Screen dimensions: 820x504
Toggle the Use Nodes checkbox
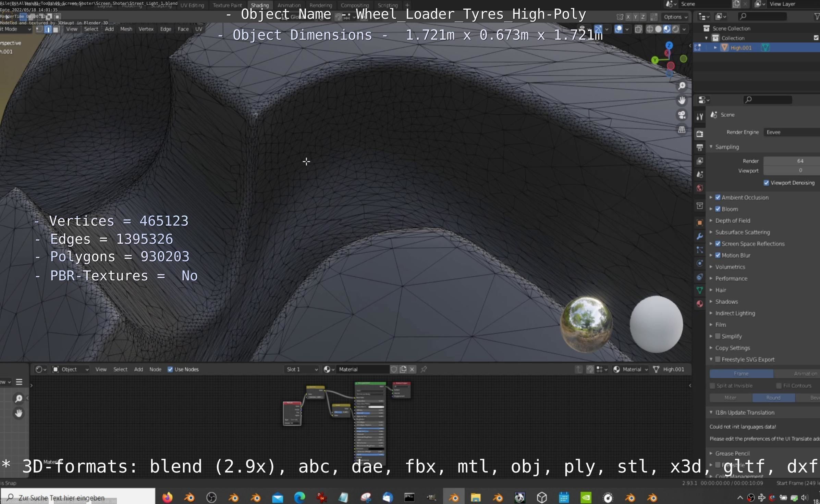point(170,369)
